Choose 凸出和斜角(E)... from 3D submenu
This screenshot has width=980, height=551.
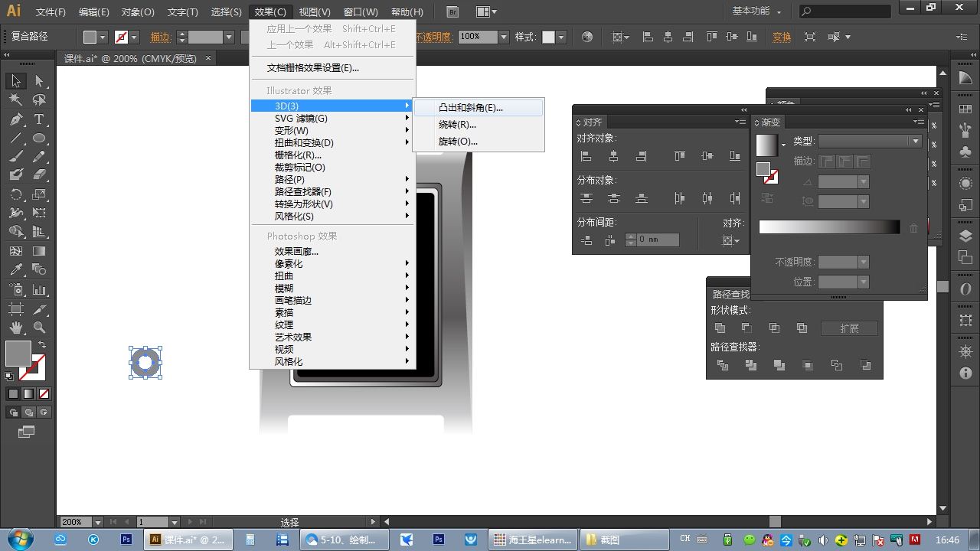(478, 108)
